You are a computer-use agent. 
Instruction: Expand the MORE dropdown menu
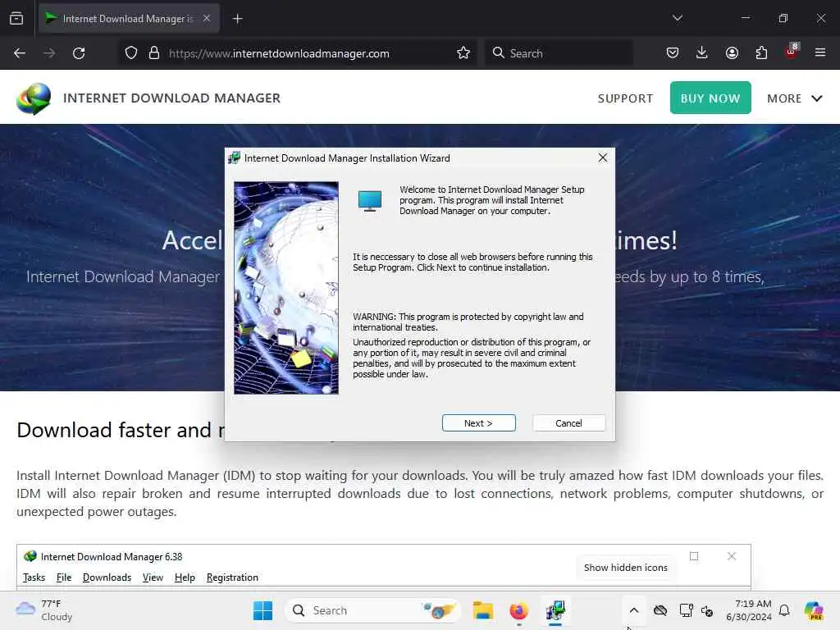[x=794, y=98]
